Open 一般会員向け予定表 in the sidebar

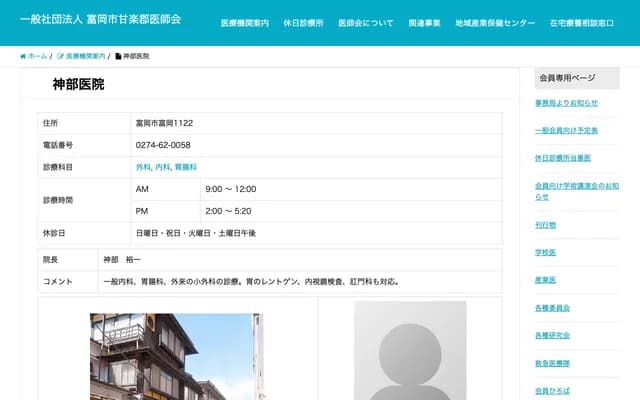tap(566, 131)
